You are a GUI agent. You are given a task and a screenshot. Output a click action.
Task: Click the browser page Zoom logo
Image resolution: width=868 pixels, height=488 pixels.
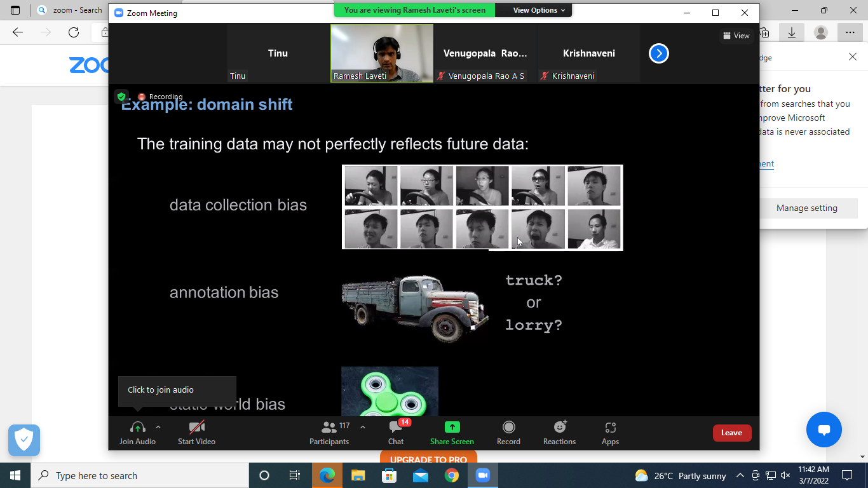[88, 65]
